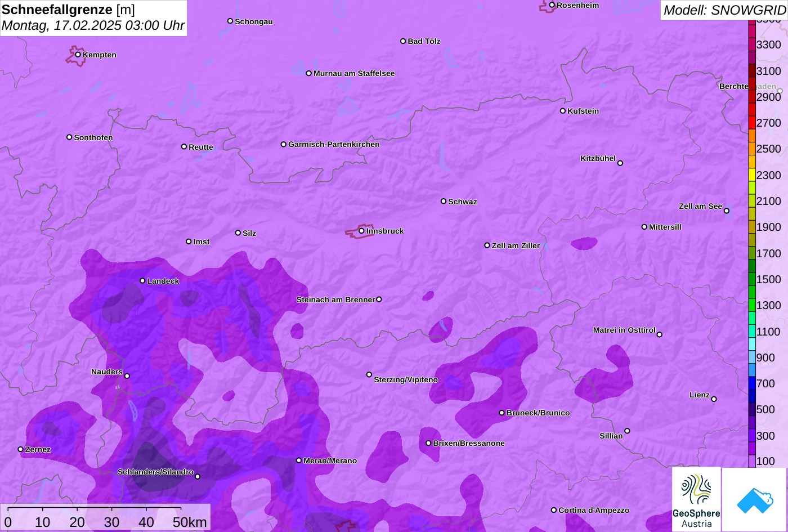Click the legend value 2100
This screenshot has height=532, width=788.
tap(769, 201)
